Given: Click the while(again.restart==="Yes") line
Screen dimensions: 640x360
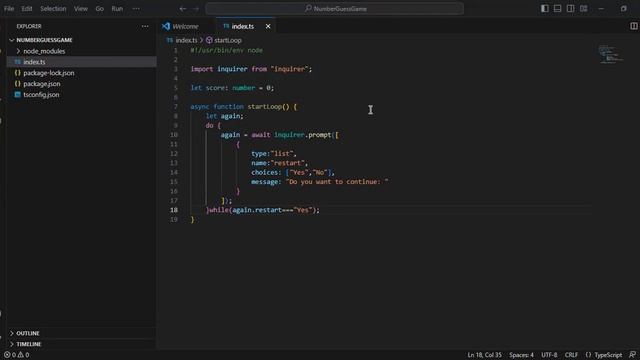Looking at the screenshot, I should 263,210.
